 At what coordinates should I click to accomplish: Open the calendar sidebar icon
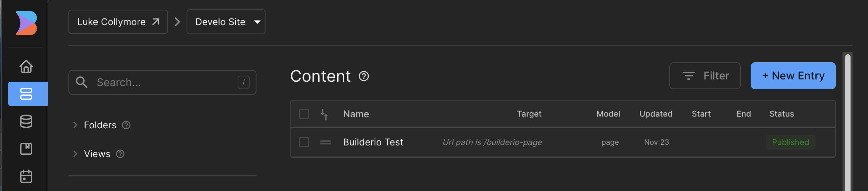26,176
